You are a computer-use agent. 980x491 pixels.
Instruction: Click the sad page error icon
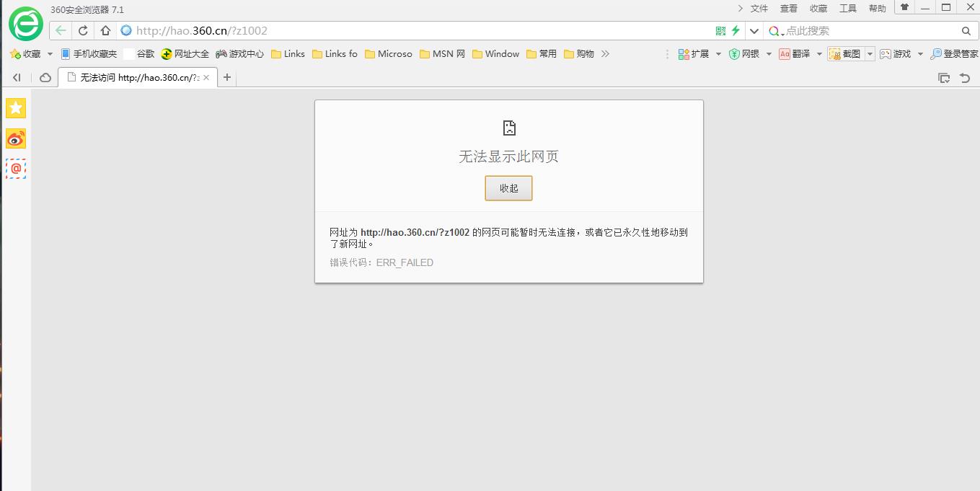tap(509, 128)
